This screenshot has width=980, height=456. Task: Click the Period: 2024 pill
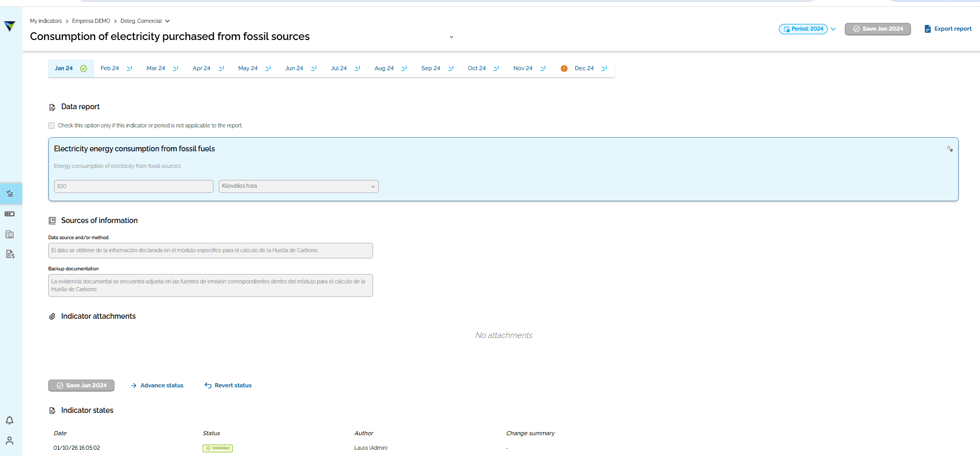pos(803,29)
